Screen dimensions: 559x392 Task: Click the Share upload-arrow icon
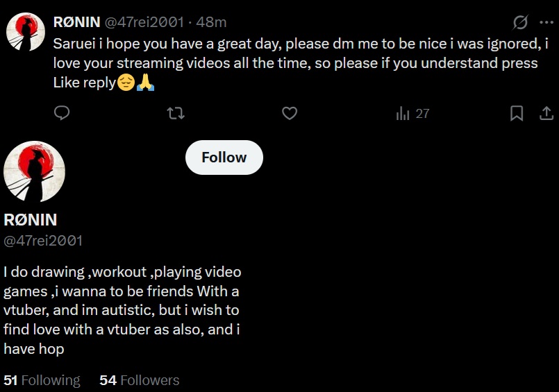click(547, 113)
